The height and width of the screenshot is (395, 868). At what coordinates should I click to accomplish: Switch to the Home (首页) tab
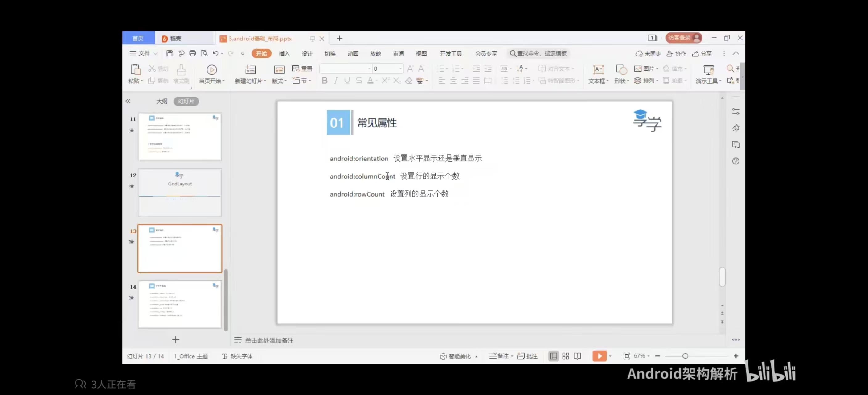[138, 38]
